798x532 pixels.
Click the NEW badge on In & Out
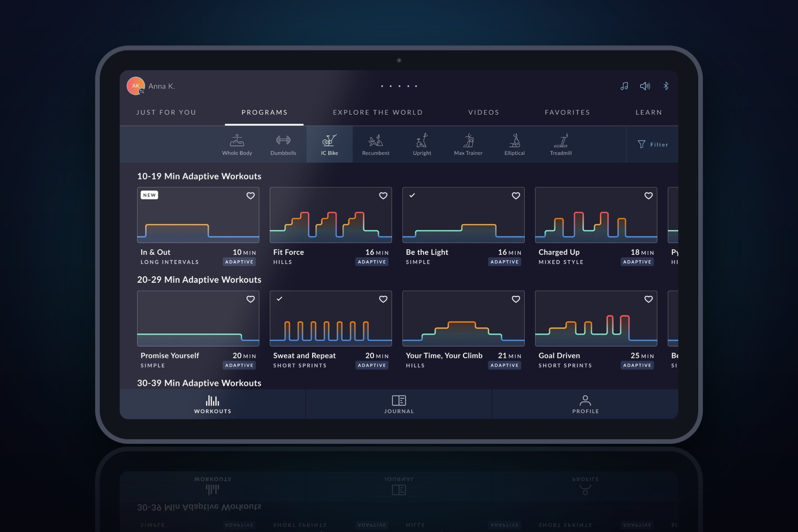tap(149, 195)
